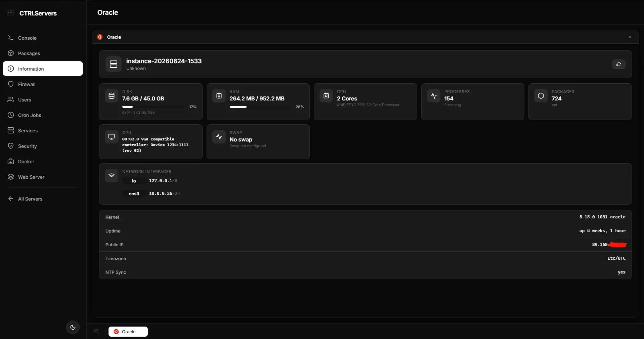Click the Network Interfaces wifi icon
Viewport: 644px width, 339px height.
[112, 176]
